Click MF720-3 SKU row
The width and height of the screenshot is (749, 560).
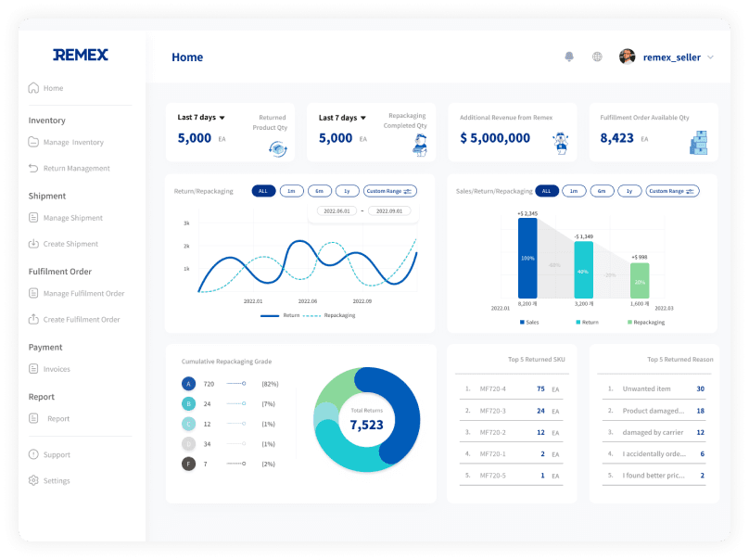512,411
